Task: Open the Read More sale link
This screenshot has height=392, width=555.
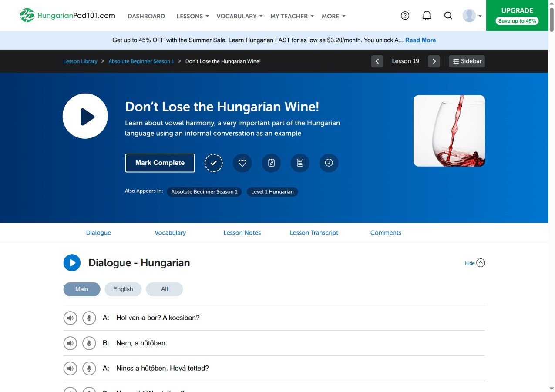Action: (x=420, y=40)
